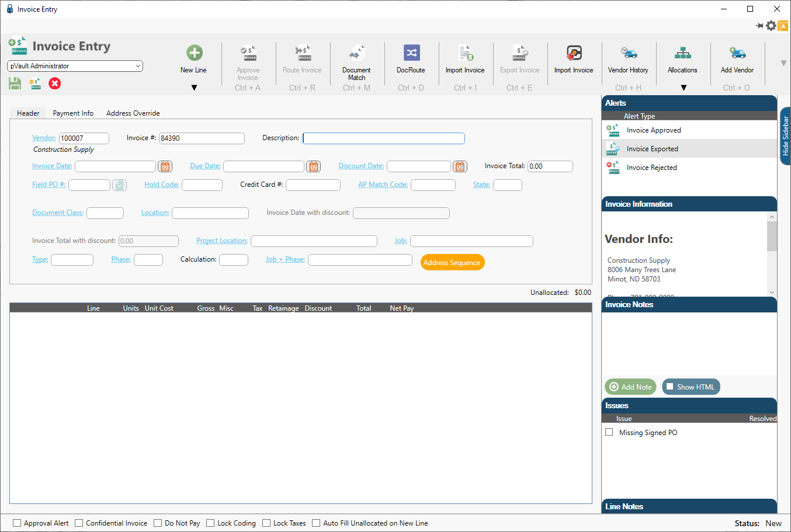The image size is (791, 532).
Task: Click the Vendor link label
Action: pyautogui.click(x=44, y=138)
